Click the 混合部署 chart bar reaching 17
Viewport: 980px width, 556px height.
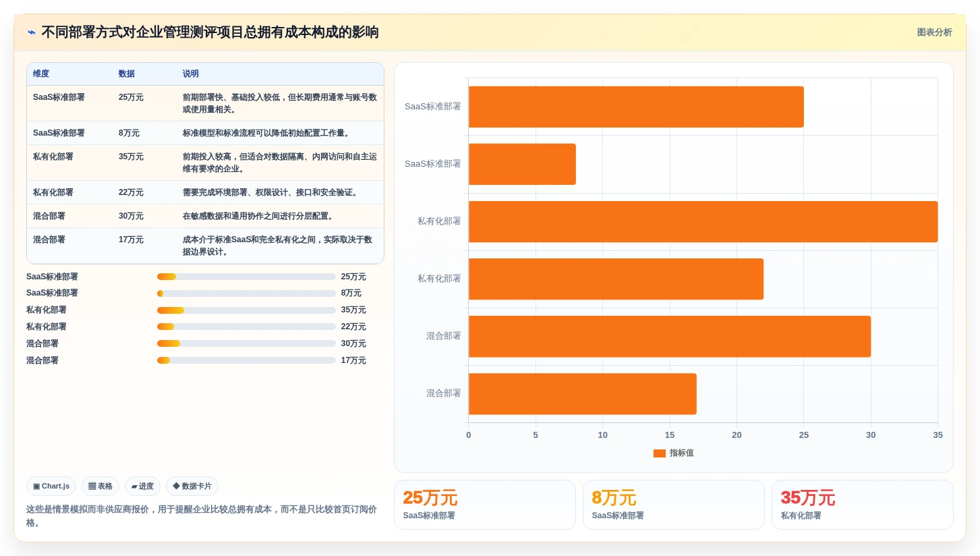583,394
